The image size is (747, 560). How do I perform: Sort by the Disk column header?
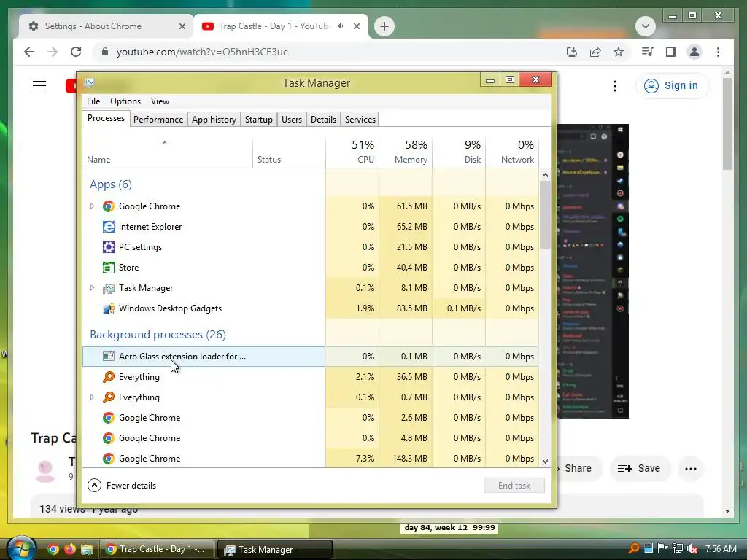(x=460, y=152)
